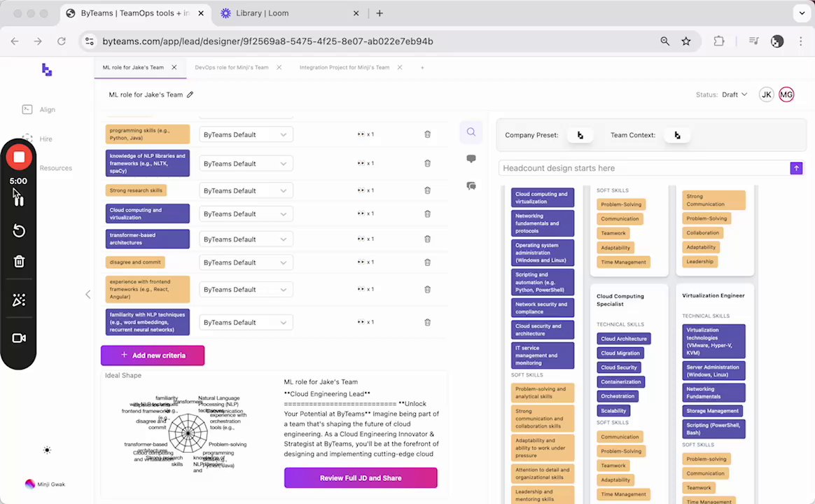Delete NLP techniques familiarity criteria
The image size is (815, 504).
tap(427, 322)
